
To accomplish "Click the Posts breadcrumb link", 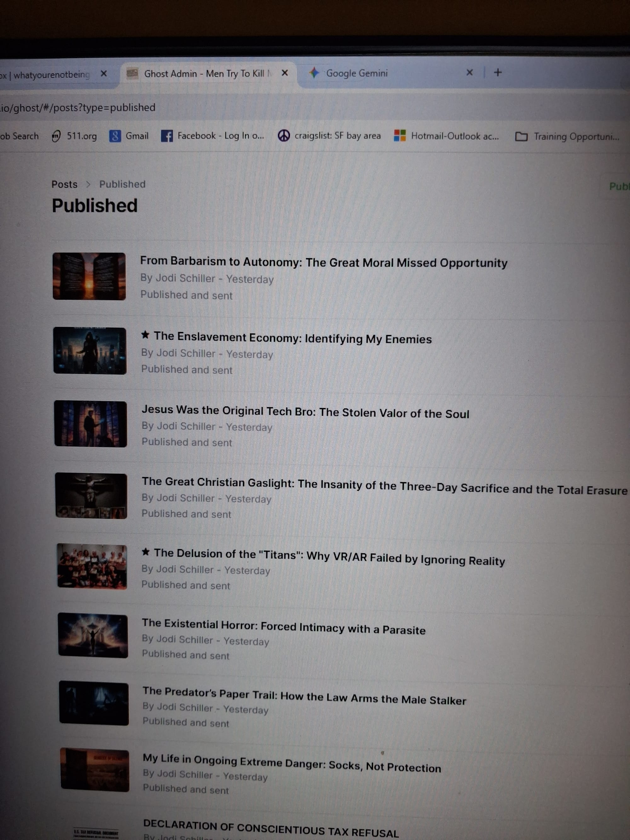I will click(x=65, y=185).
